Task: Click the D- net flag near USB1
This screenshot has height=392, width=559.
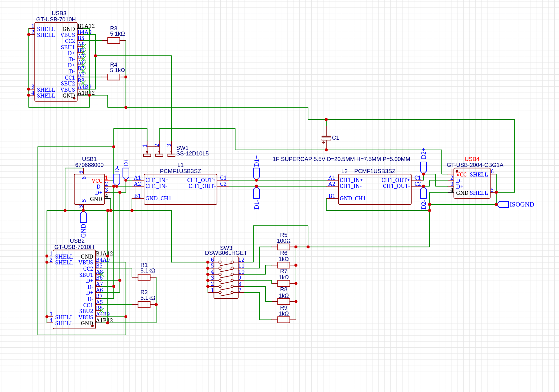Action: click(x=117, y=180)
